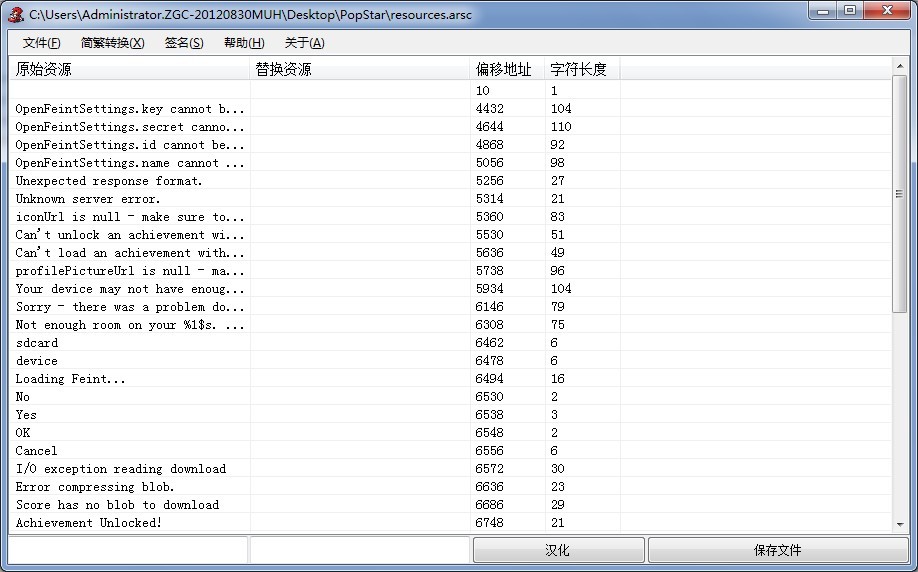This screenshot has height=572, width=918.
Task: Select row 'OpenFeintSettings.key cannot b...'
Action: [450, 108]
